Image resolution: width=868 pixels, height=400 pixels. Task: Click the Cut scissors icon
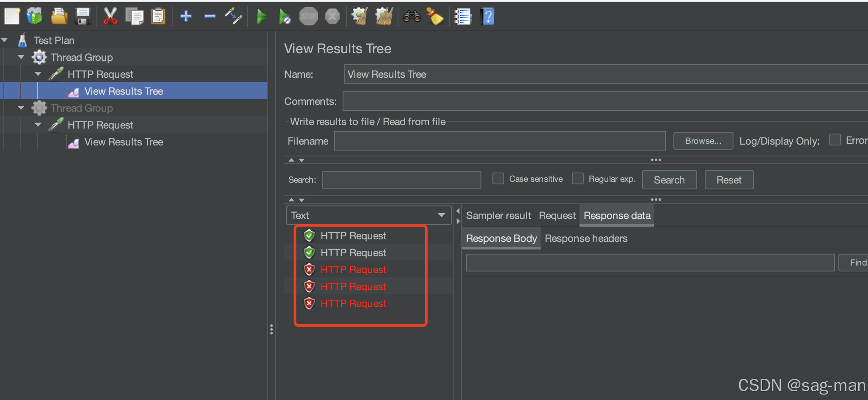(110, 16)
